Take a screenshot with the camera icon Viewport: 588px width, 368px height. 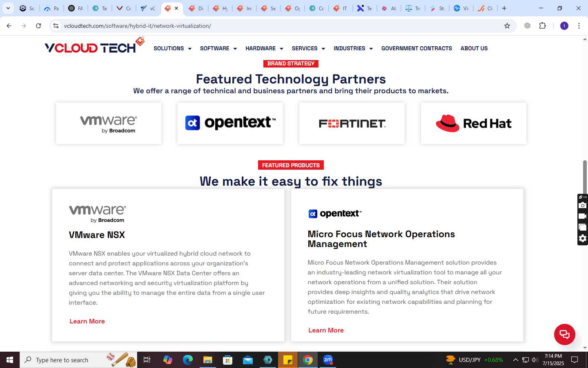tap(583, 205)
